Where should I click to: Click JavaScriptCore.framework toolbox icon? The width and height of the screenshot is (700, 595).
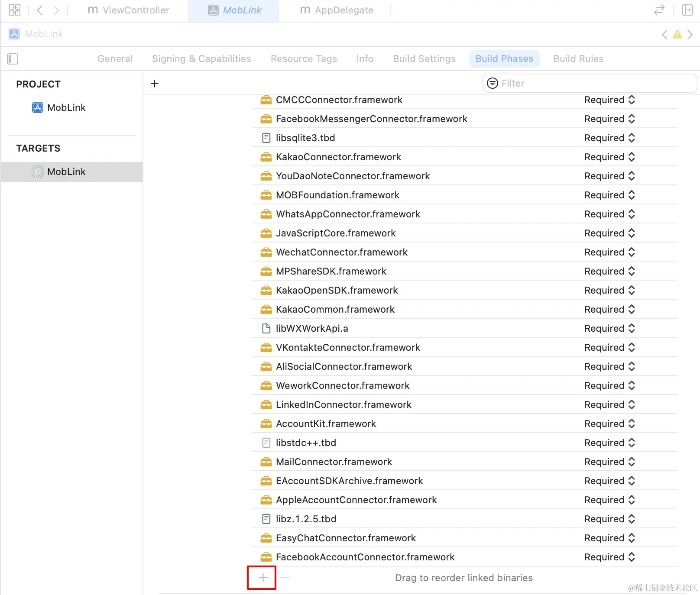click(266, 233)
